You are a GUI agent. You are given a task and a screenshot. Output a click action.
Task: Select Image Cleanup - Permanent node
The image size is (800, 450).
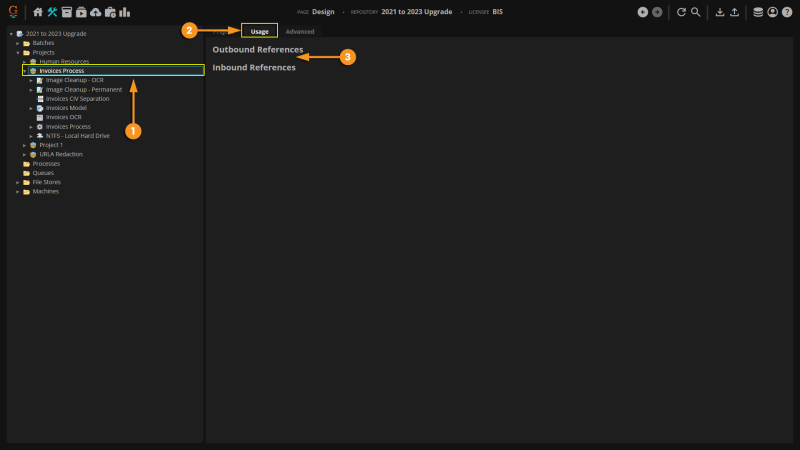point(84,89)
